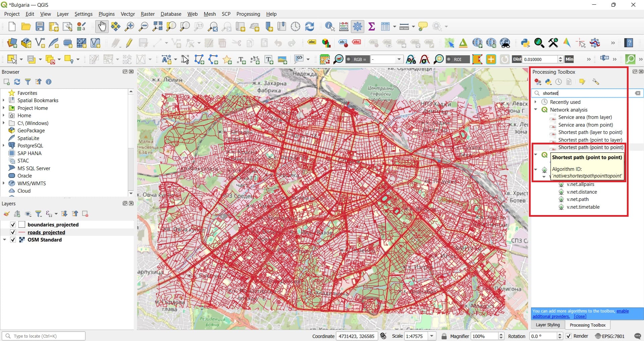The height and width of the screenshot is (341, 644).
Task: Toggle the extents icon beside the coordinate field
Action: (383, 336)
